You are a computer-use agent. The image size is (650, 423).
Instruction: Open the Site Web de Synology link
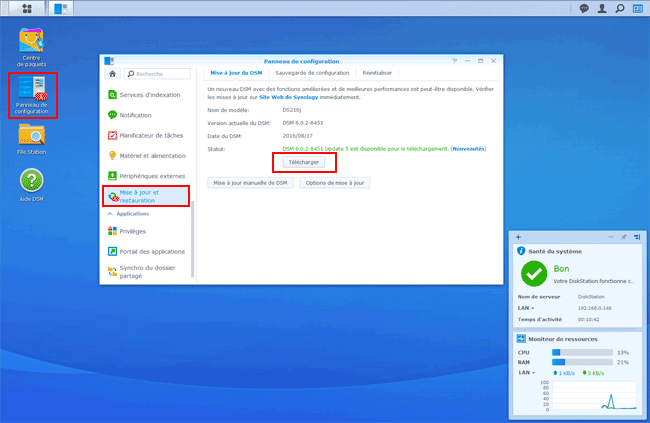[289, 97]
